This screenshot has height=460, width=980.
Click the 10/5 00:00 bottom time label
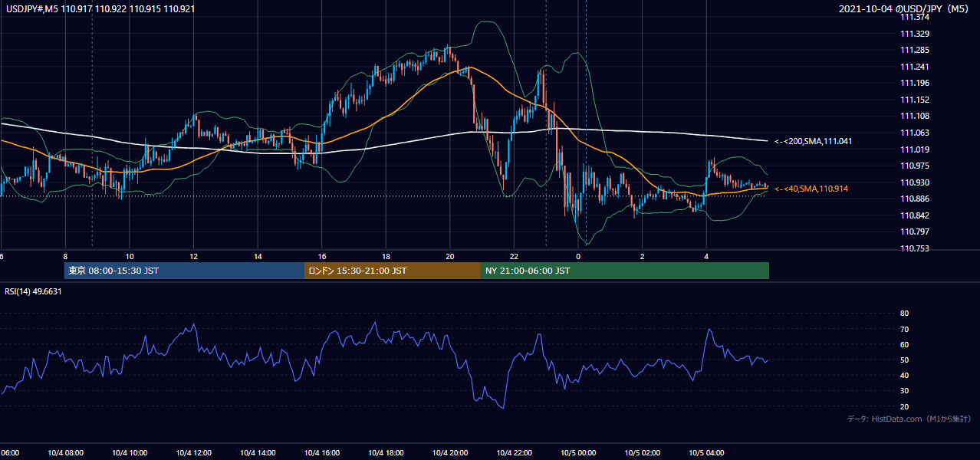point(577,452)
